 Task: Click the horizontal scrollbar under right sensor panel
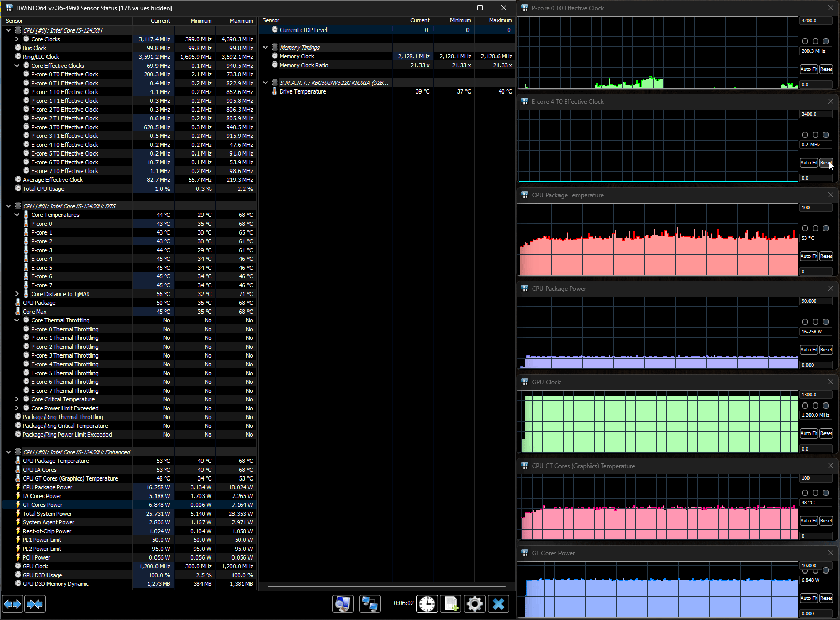(386, 586)
